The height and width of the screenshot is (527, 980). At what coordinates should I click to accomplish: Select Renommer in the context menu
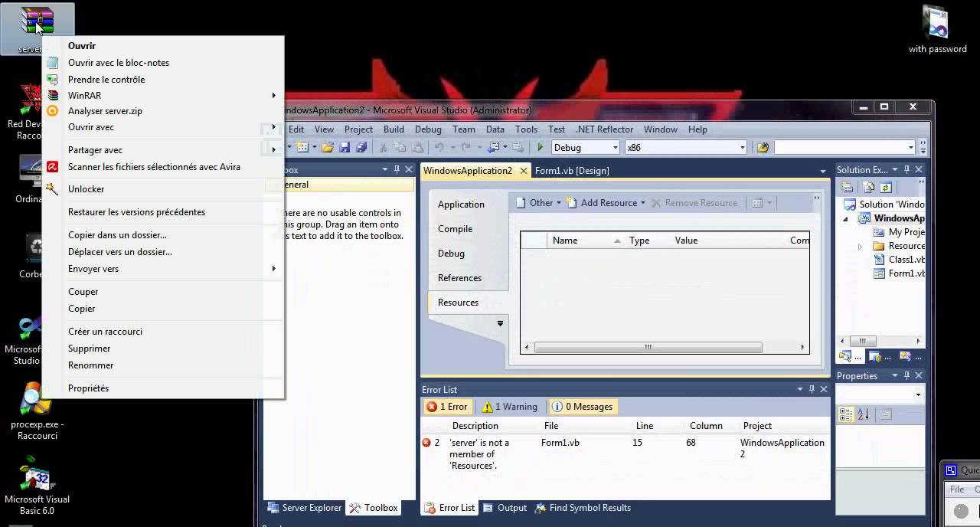(163, 365)
